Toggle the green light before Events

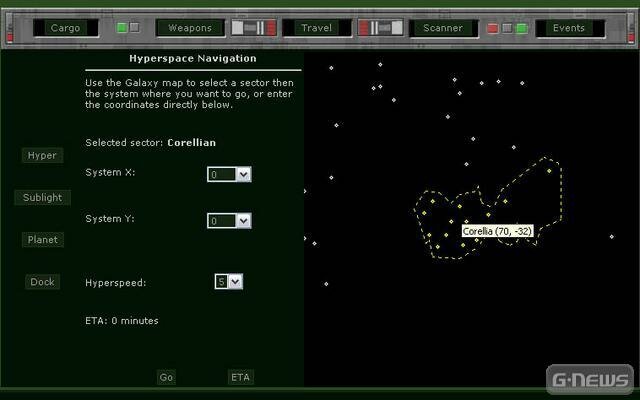pos(521,29)
